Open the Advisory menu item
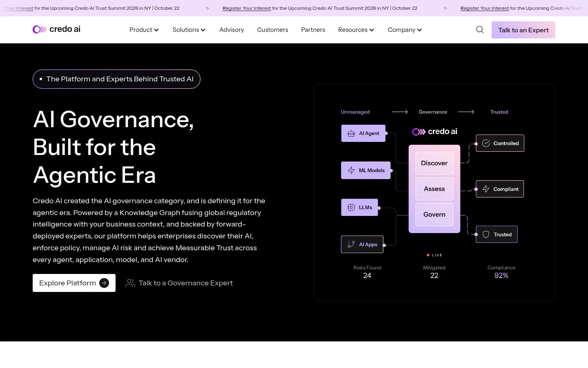 coord(232,30)
